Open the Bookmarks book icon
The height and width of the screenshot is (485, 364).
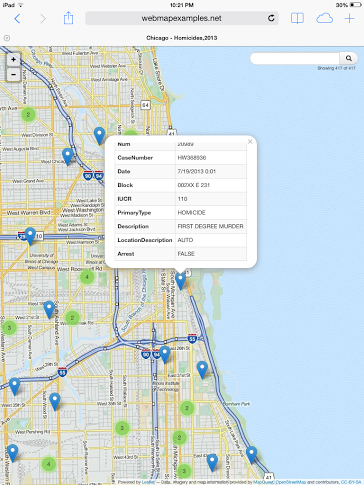(297, 18)
